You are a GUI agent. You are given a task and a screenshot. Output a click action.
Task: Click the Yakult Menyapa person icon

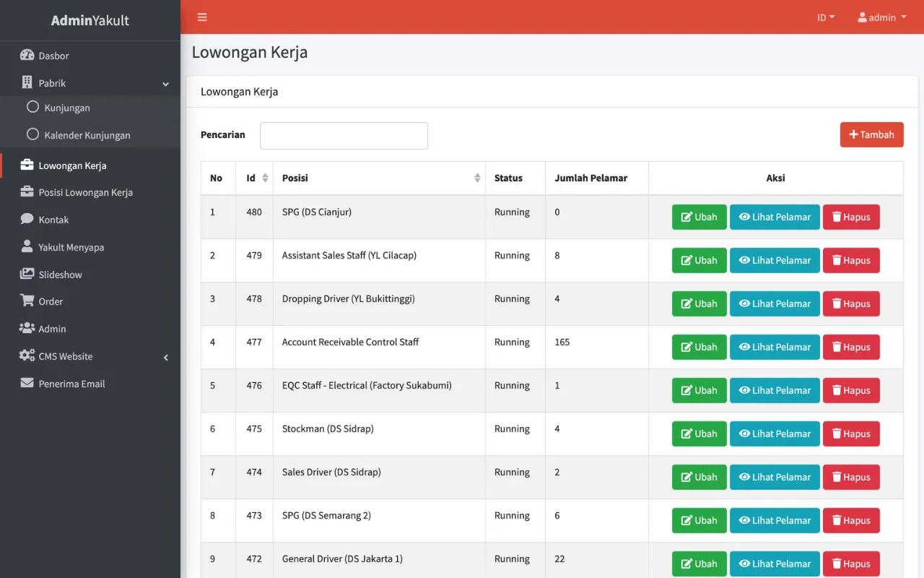click(27, 247)
